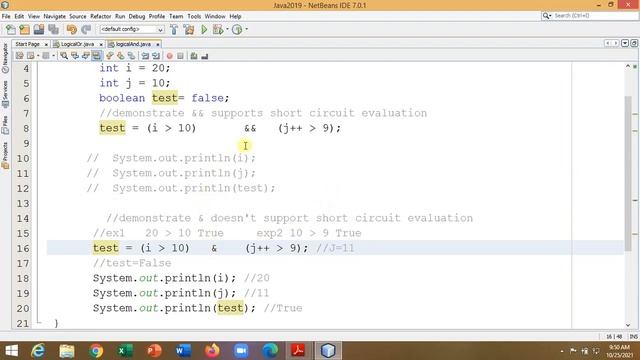This screenshot has height=360, width=640.
Task: Click the Clean and Build icon
Action: point(189,29)
